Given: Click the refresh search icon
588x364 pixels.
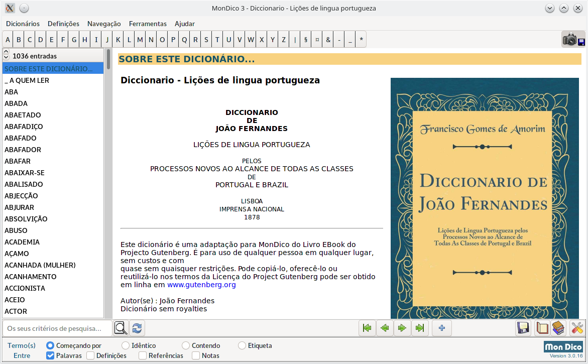Looking at the screenshot, I should pyautogui.click(x=137, y=328).
